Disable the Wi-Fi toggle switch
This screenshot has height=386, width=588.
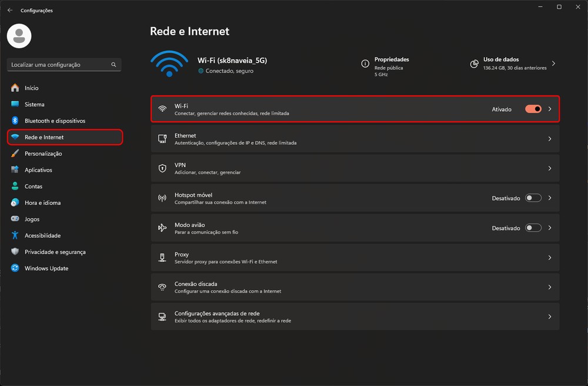point(533,109)
